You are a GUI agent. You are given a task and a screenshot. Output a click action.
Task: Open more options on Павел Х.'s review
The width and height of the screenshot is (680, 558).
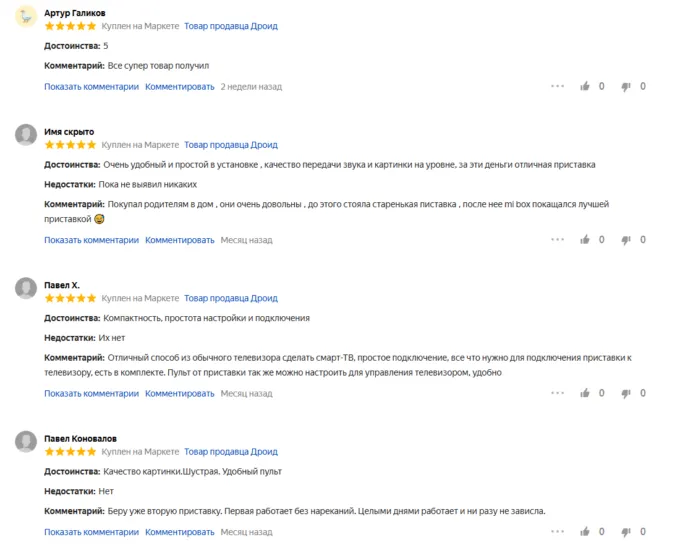click(x=558, y=393)
